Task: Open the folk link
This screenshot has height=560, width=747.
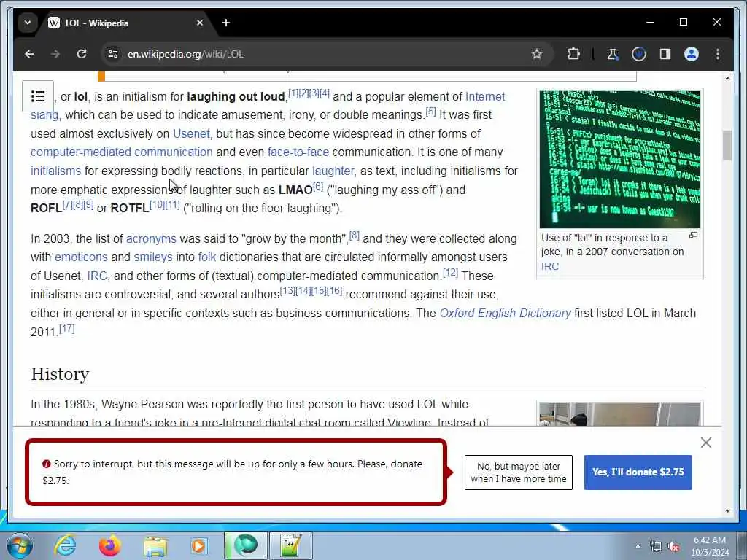Action: coord(206,257)
